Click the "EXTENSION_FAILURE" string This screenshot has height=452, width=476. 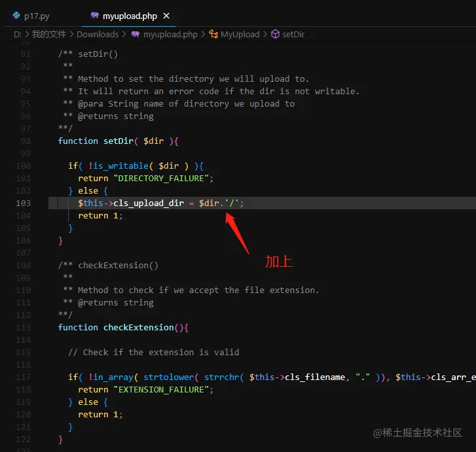161,390
